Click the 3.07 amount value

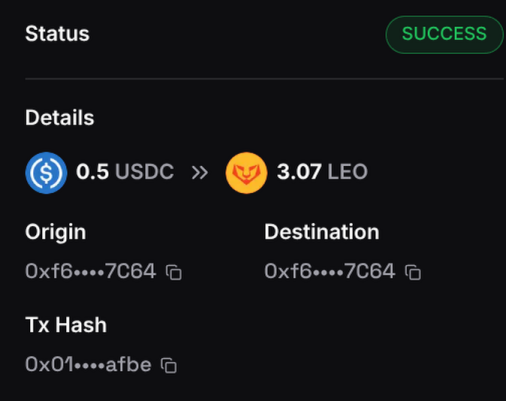(x=299, y=172)
